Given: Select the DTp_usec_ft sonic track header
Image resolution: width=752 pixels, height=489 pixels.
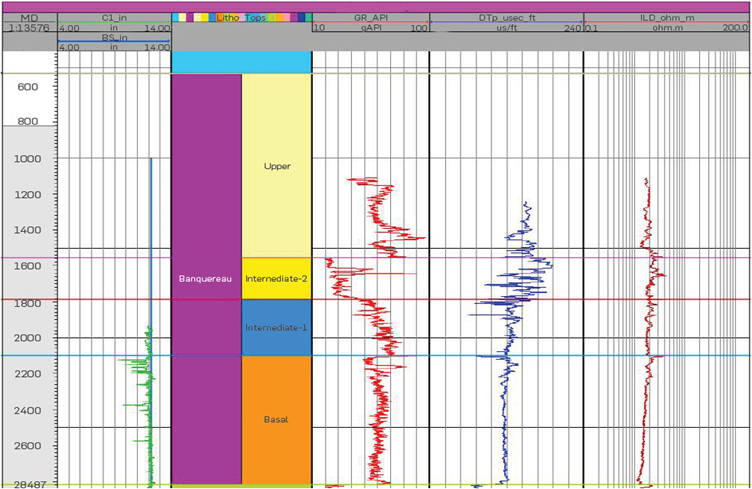Looking at the screenshot, I should tap(505, 17).
